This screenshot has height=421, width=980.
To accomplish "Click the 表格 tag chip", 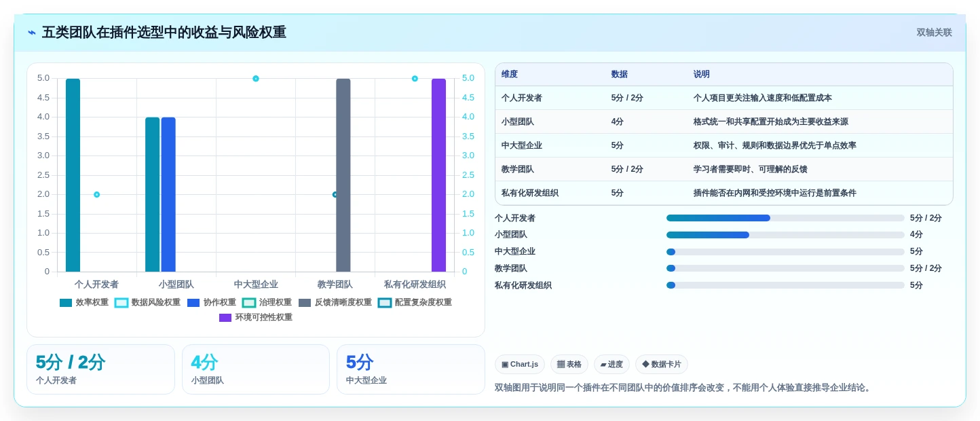I will click(569, 365).
